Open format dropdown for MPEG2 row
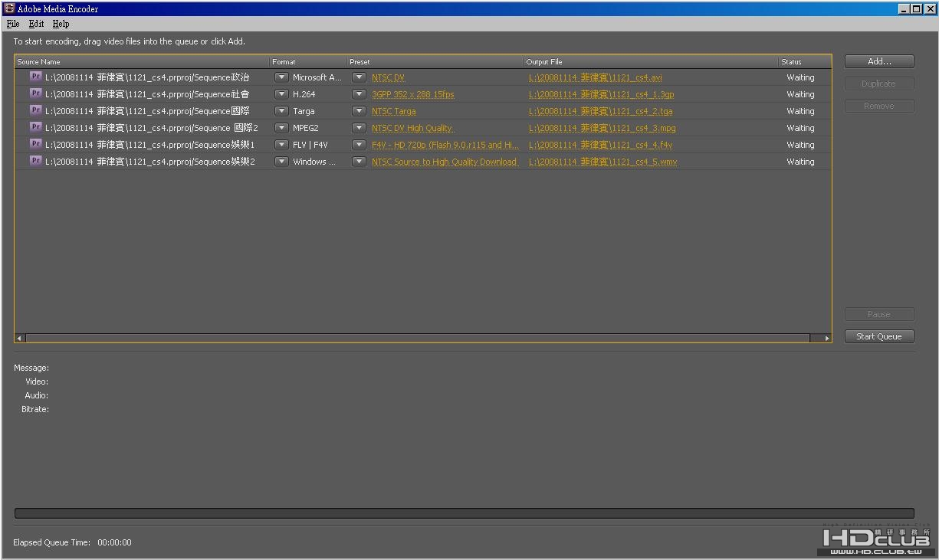Screen dimensions: 939x560 [x=281, y=128]
